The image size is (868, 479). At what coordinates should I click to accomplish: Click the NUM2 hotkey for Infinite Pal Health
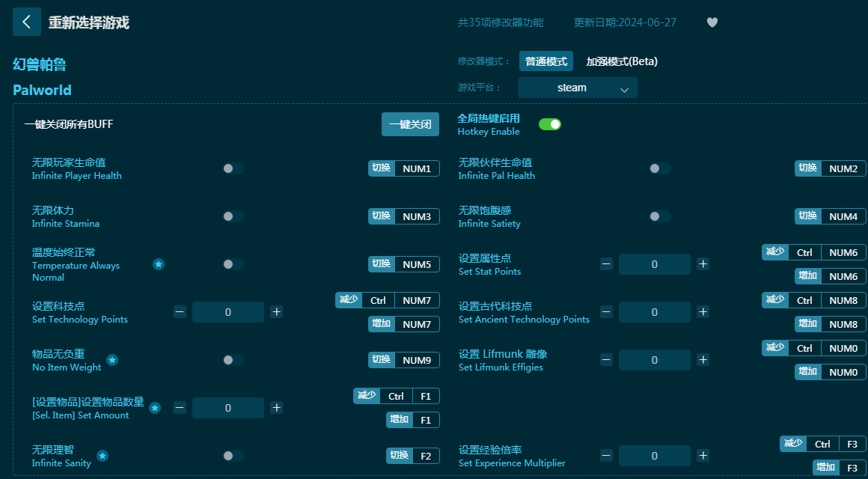coord(843,168)
